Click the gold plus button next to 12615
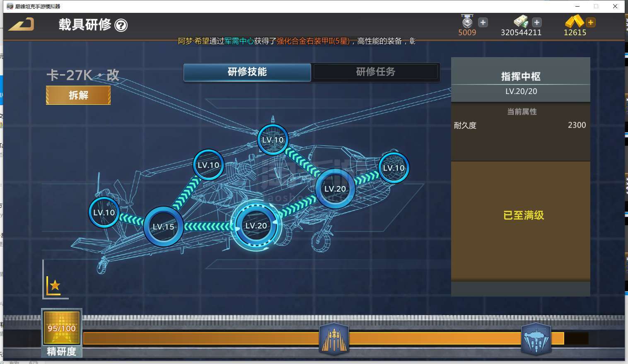The image size is (628, 364). pyautogui.click(x=591, y=22)
